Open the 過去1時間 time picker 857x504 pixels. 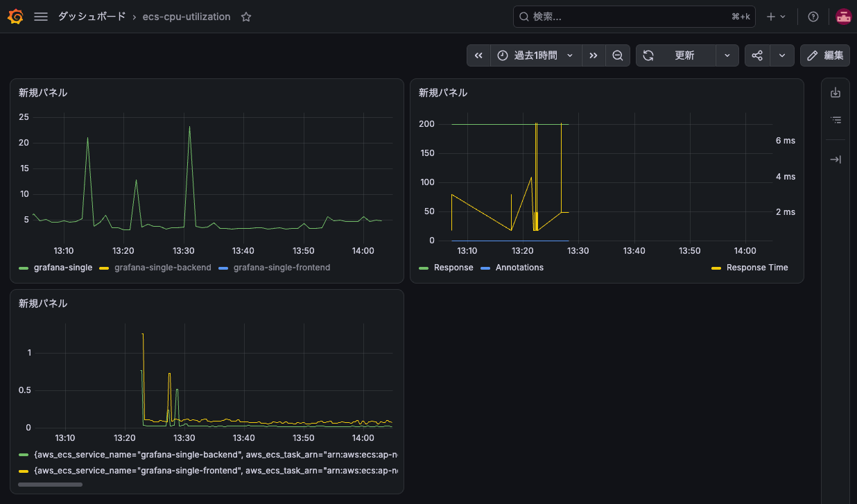coord(536,55)
